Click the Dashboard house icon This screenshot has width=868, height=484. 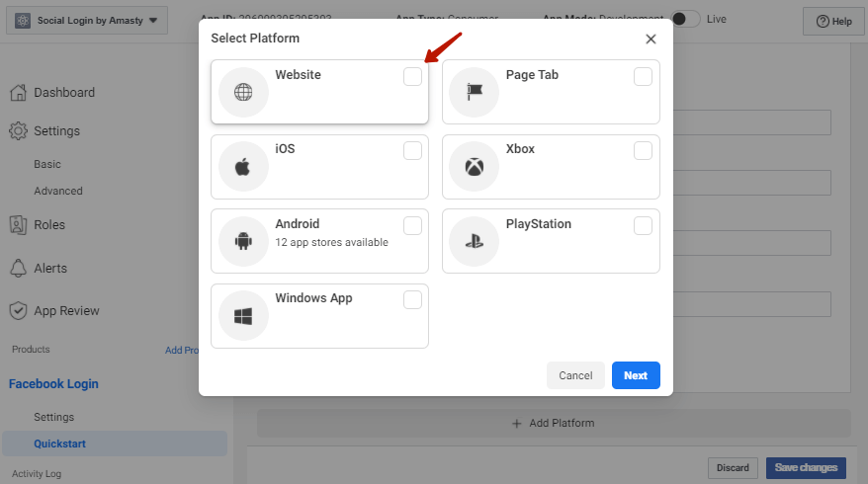[18, 93]
